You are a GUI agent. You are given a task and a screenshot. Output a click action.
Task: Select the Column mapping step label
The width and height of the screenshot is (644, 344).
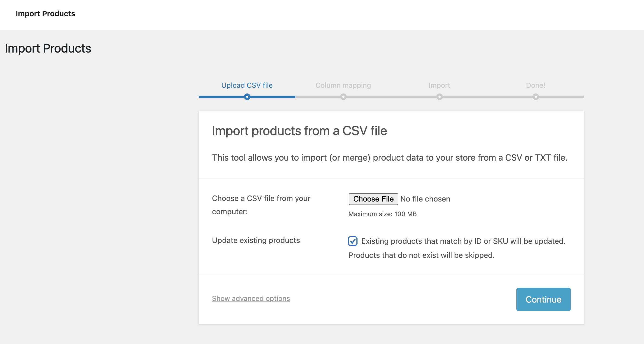point(343,85)
